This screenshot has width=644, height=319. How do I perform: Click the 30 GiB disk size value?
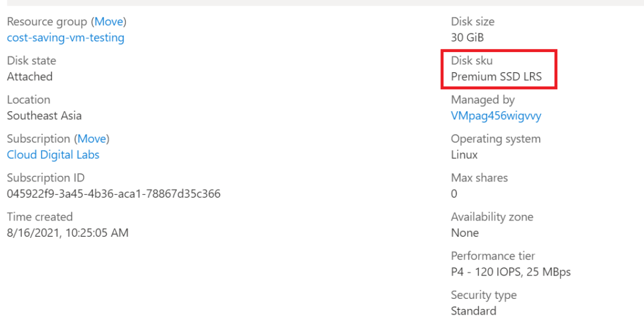(x=467, y=38)
